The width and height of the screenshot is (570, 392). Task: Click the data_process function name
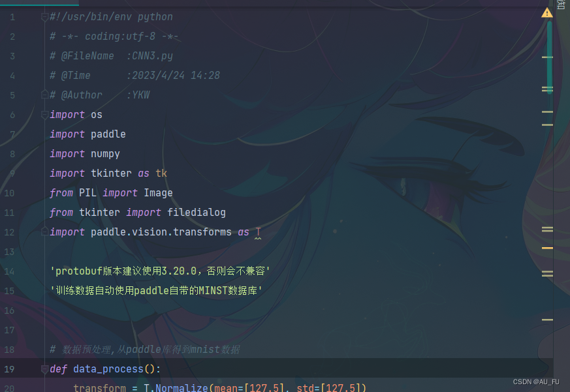(x=108, y=369)
